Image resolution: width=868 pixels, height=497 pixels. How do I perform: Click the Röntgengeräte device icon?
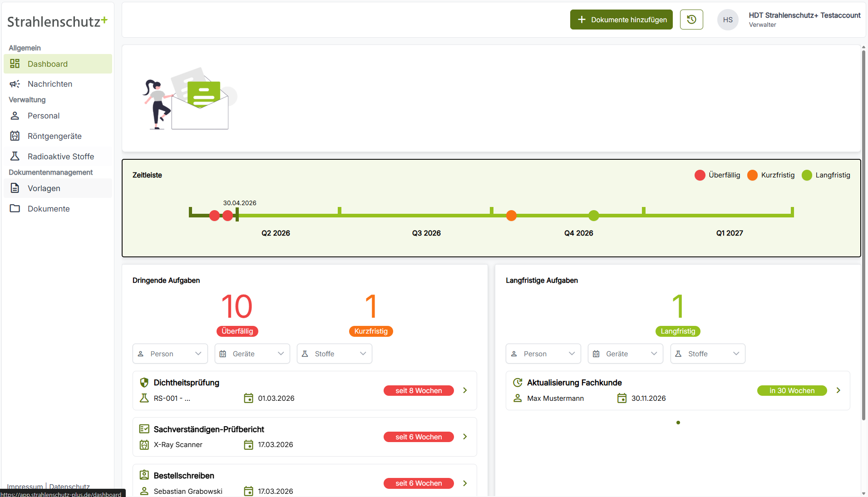pyautogui.click(x=15, y=136)
